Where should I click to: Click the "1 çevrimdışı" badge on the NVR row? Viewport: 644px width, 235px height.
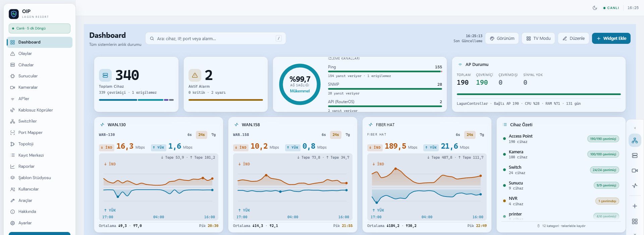(x=607, y=201)
